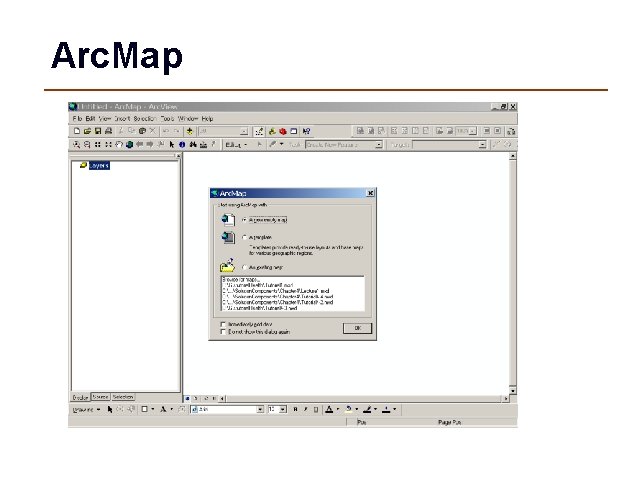Open the font name dropdown

260,409
